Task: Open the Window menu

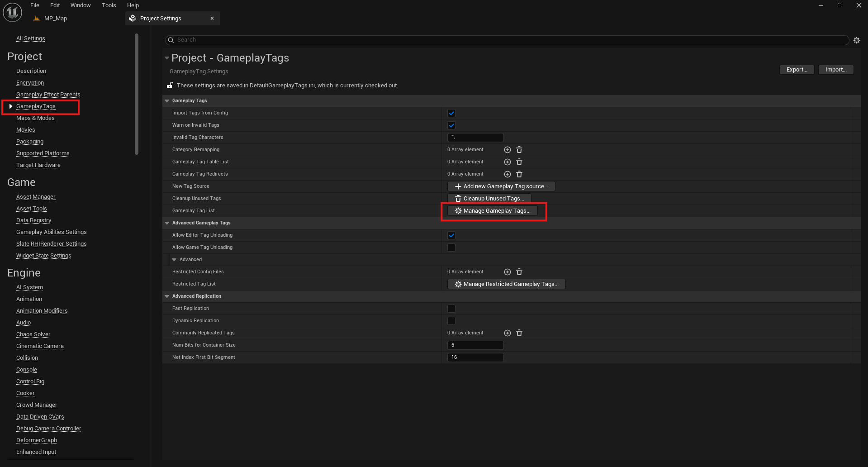Action: 81,5
